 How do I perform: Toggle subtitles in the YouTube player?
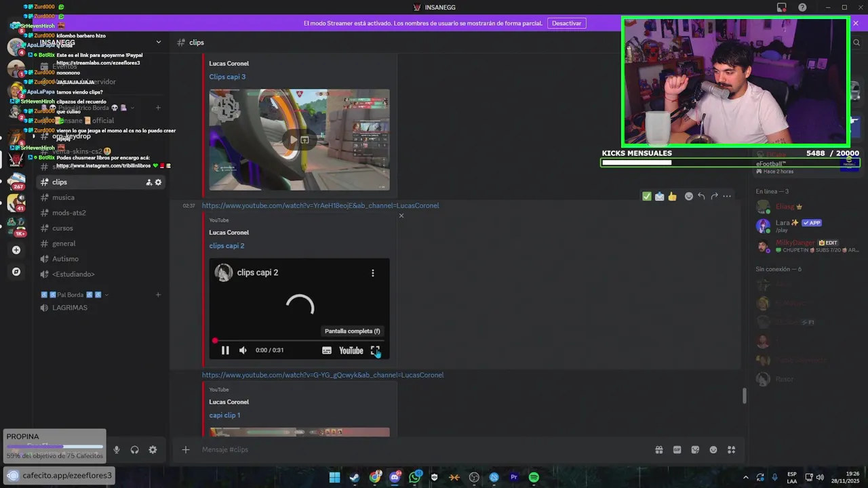[327, 350]
